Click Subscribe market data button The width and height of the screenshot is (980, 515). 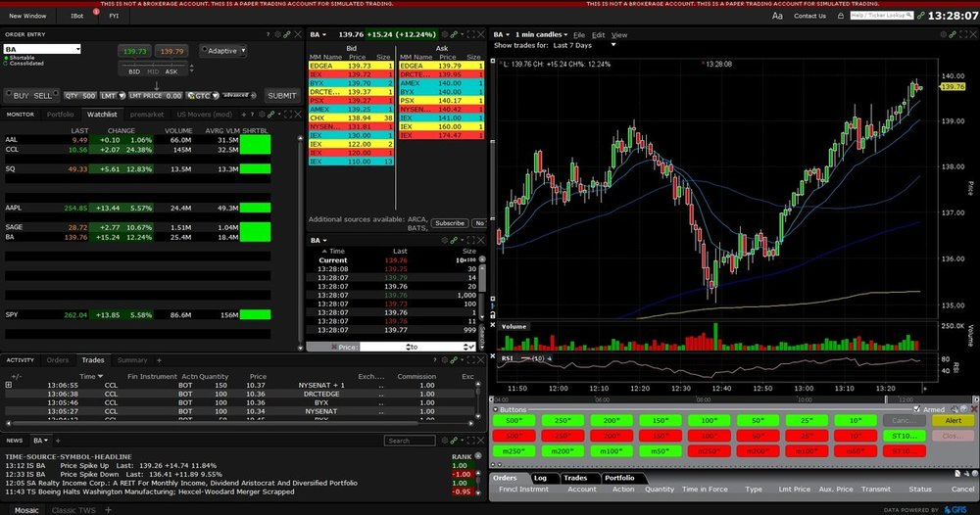[x=450, y=223]
